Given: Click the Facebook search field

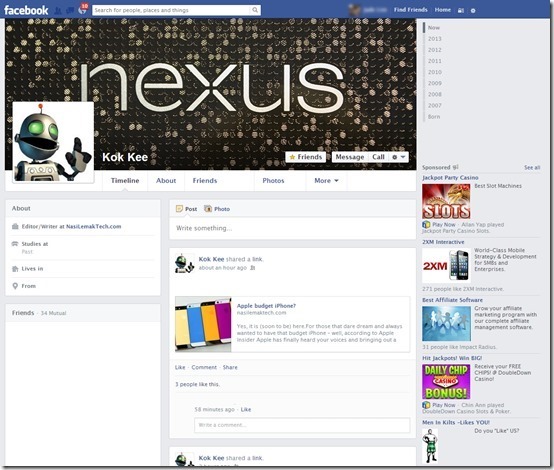Looking at the screenshot, I should point(171,10).
